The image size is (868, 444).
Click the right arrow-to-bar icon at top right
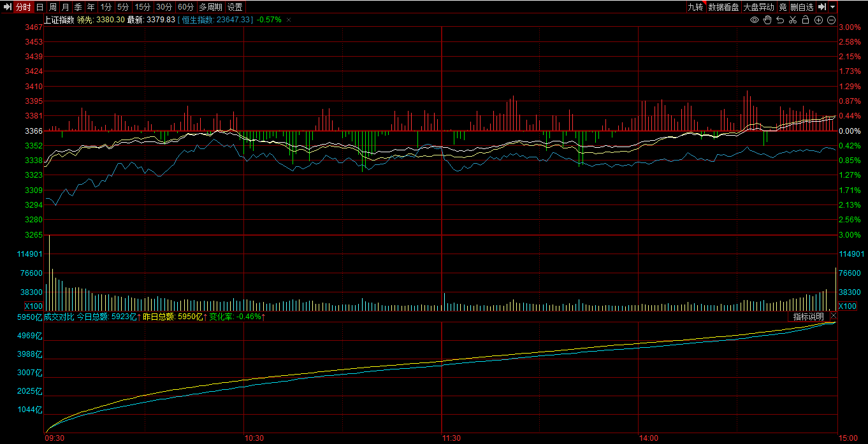pyautogui.click(x=822, y=7)
